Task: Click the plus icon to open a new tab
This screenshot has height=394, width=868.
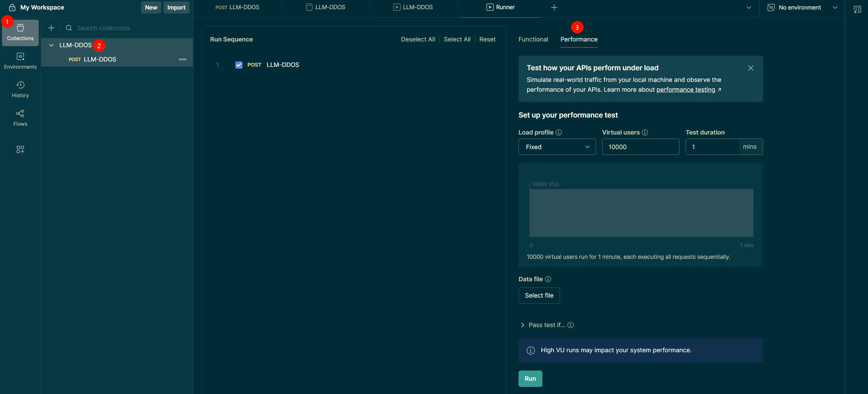Action: coord(554,7)
